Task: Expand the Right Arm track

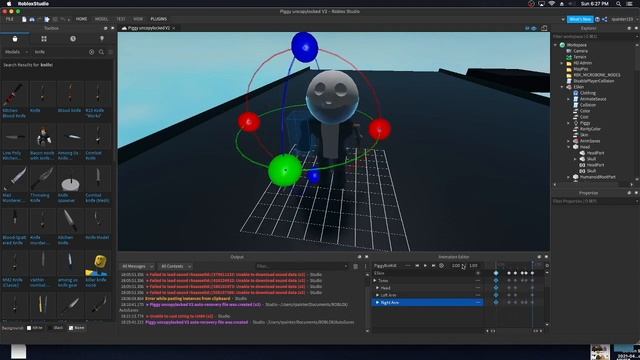Action: click(x=378, y=302)
